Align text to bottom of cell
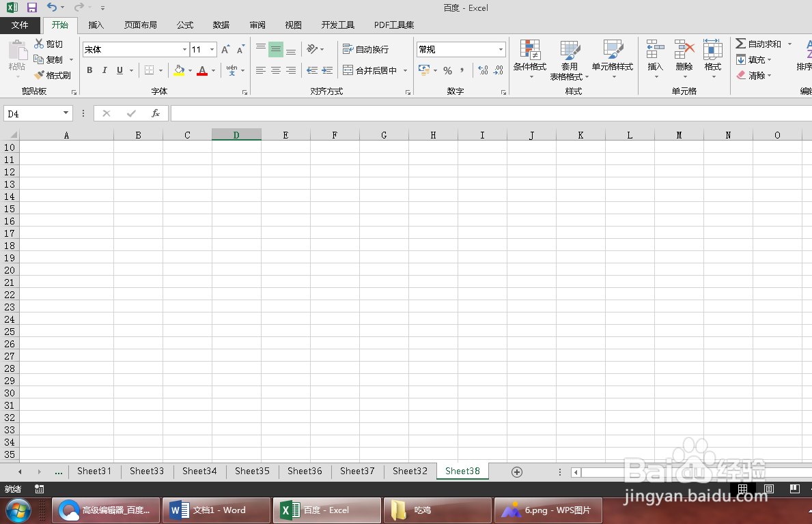The width and height of the screenshot is (812, 524). click(x=291, y=50)
